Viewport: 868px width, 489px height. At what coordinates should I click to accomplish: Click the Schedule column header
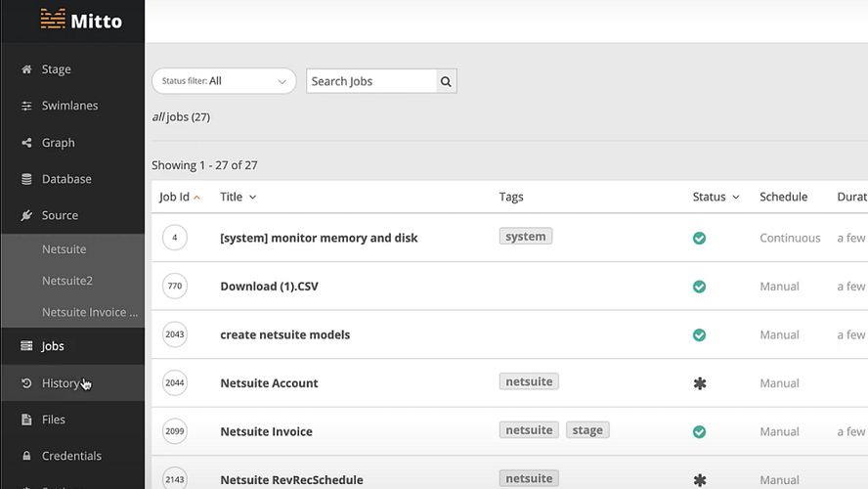point(783,198)
